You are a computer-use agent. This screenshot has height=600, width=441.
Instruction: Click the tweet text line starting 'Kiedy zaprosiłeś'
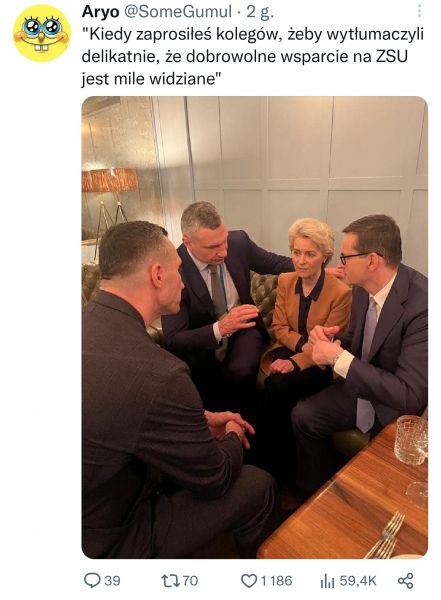click(253, 35)
